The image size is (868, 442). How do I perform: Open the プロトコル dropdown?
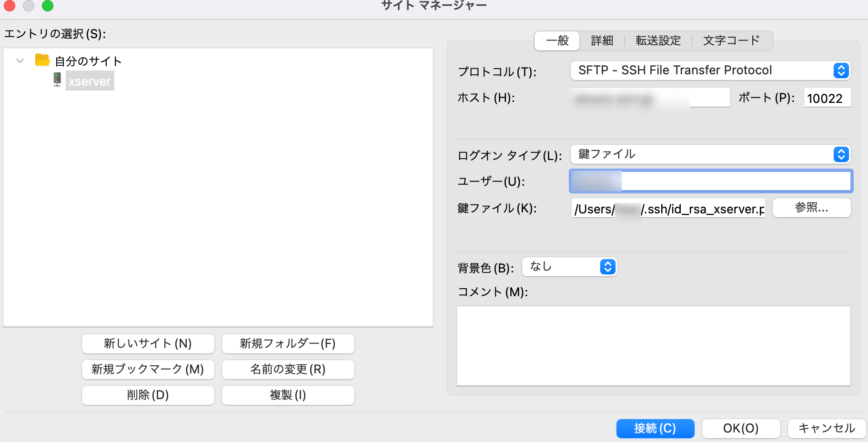[710, 70]
